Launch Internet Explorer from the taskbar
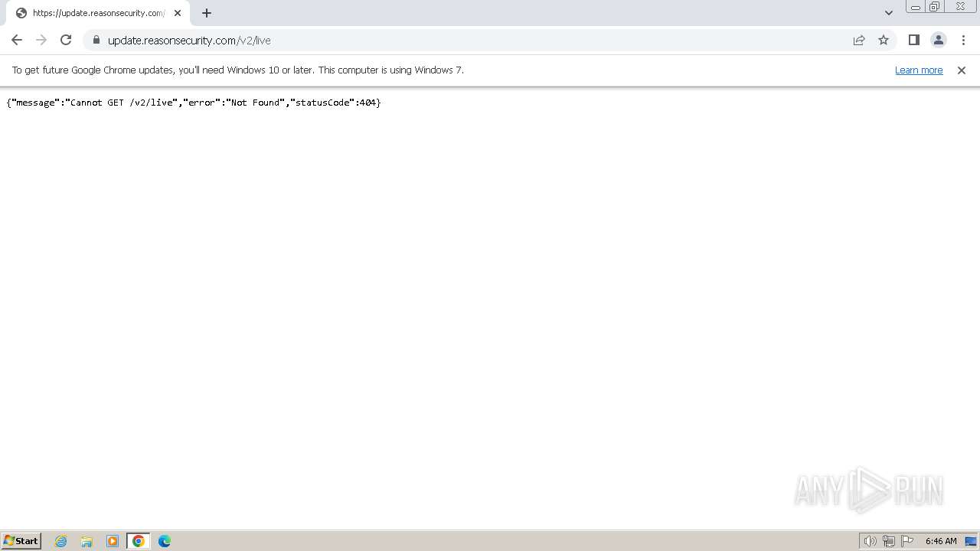The width and height of the screenshot is (980, 551). point(61,541)
